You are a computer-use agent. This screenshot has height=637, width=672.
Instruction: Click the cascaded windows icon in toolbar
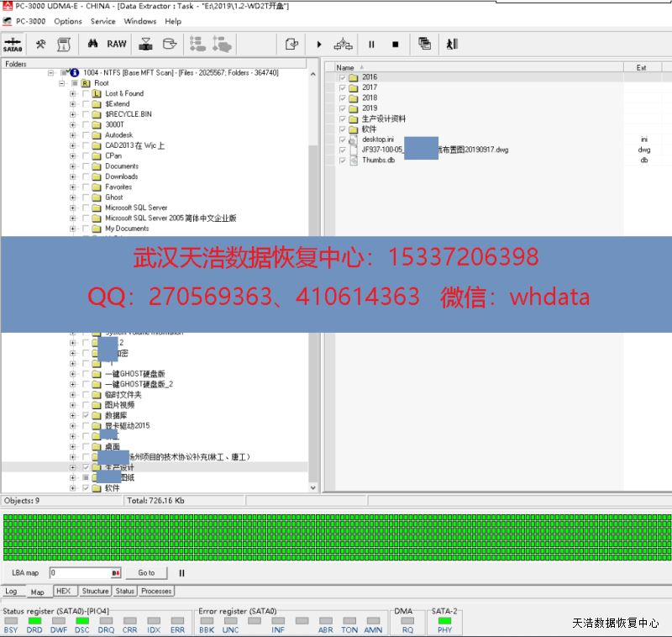(x=425, y=44)
